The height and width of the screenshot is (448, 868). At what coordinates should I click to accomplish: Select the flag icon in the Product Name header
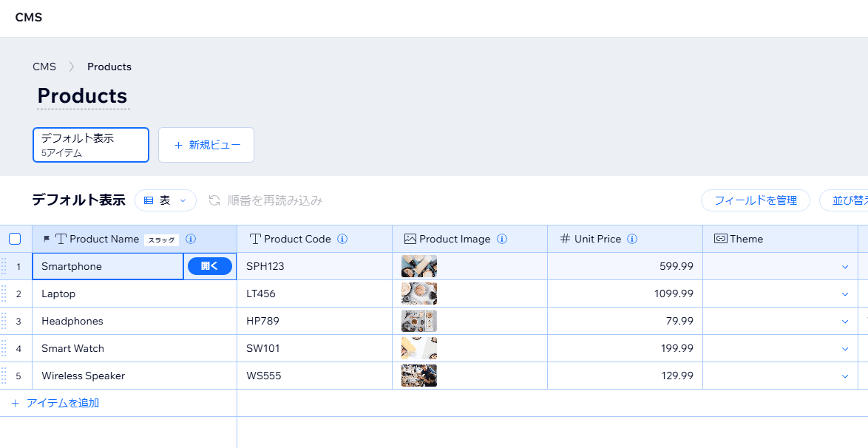click(46, 238)
